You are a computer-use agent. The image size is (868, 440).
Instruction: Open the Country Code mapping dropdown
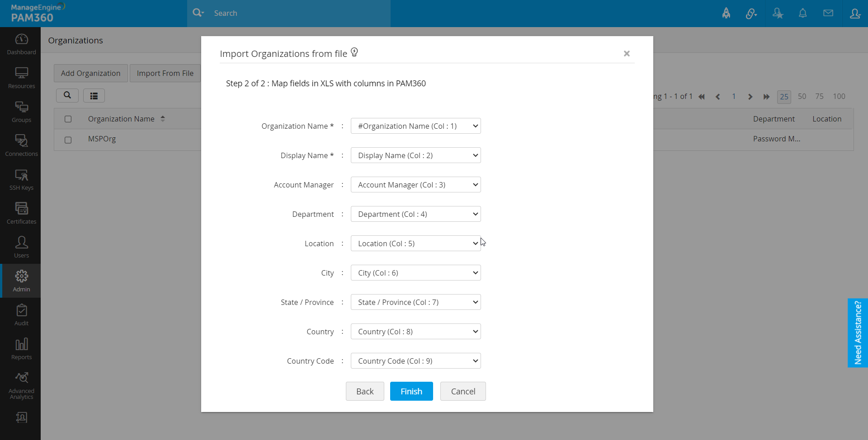point(415,361)
